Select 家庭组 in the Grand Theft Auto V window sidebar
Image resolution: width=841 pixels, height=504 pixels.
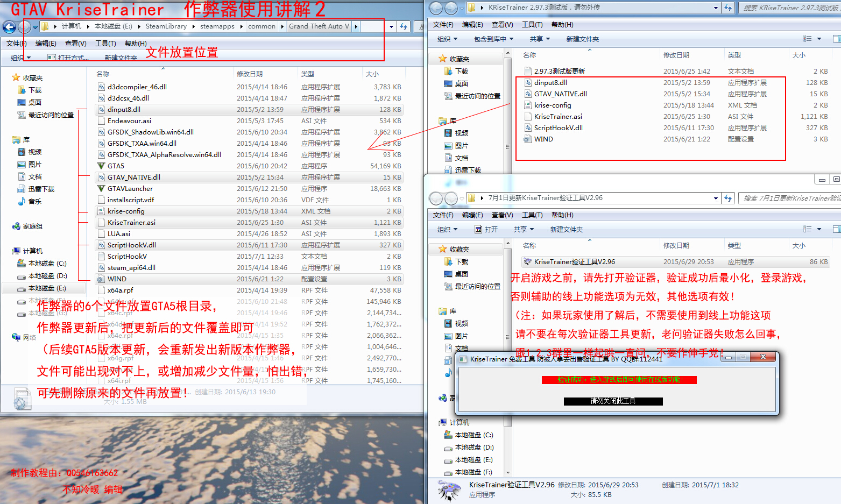coord(33,226)
